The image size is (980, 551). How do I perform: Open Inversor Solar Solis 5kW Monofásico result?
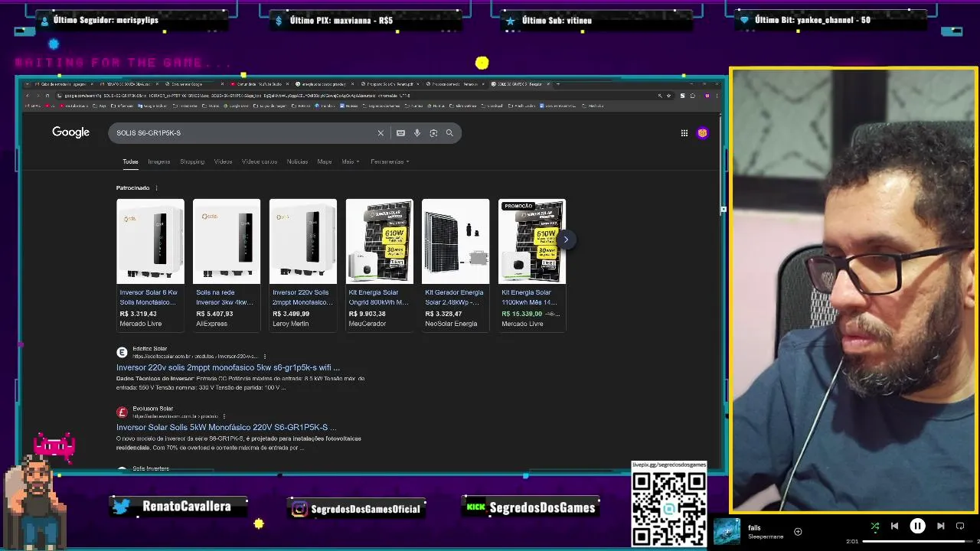[x=226, y=427]
